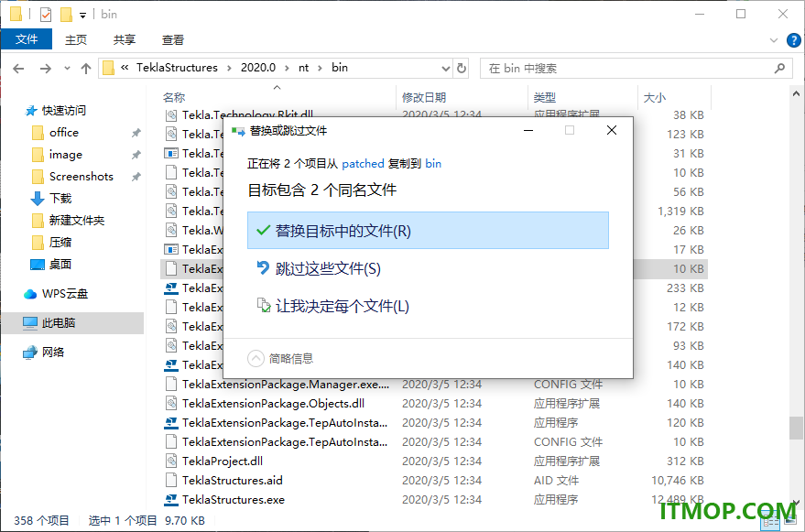Select the TeklaStructures.aid file icon
Screen dimensions: 805x532
171,480
